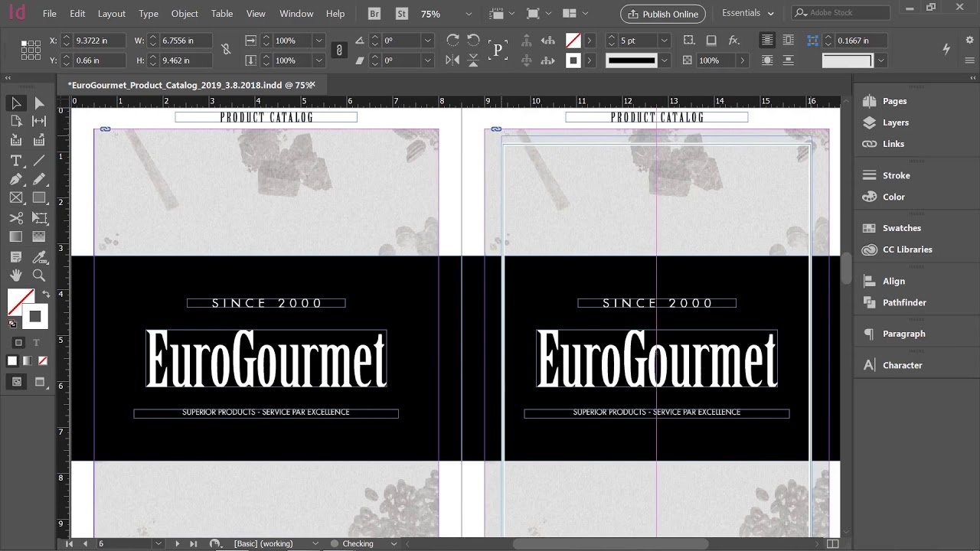Open the Layers panel
This screenshot has height=551, width=980.
coord(895,122)
